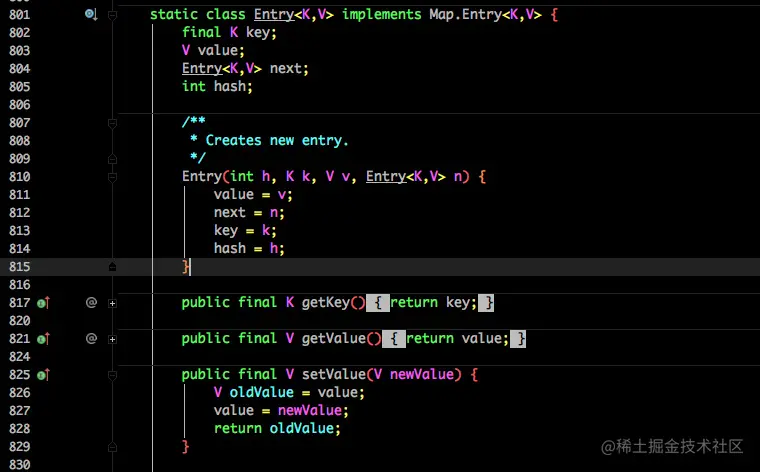Click 'oldValue' variable declaration on line 826
Image resolution: width=760 pixels, height=472 pixels.
(x=262, y=393)
